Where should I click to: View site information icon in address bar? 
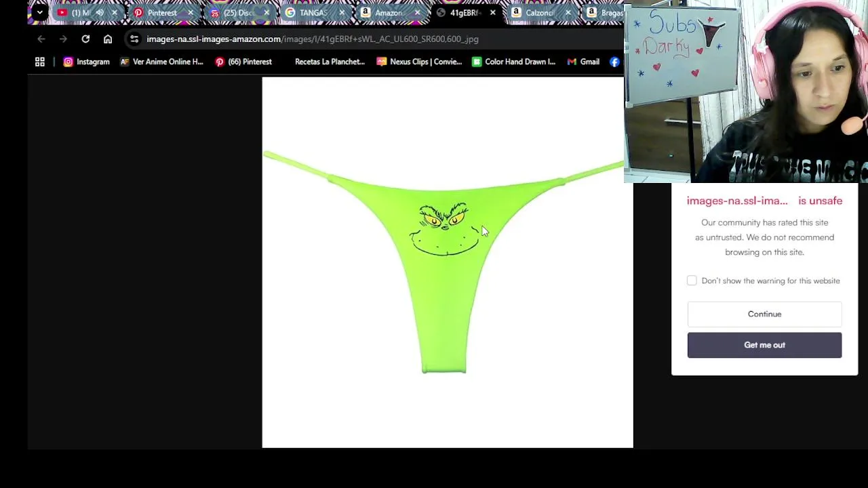pyautogui.click(x=134, y=39)
